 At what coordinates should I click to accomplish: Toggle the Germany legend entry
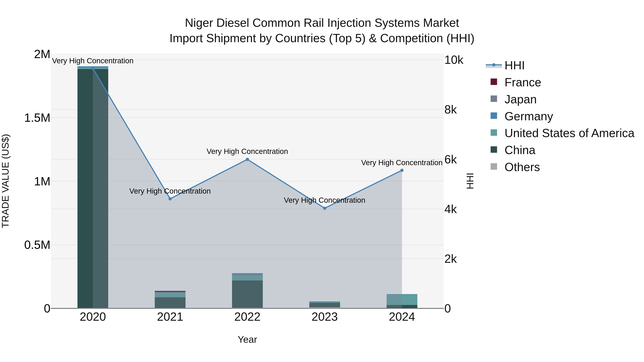[522, 116]
